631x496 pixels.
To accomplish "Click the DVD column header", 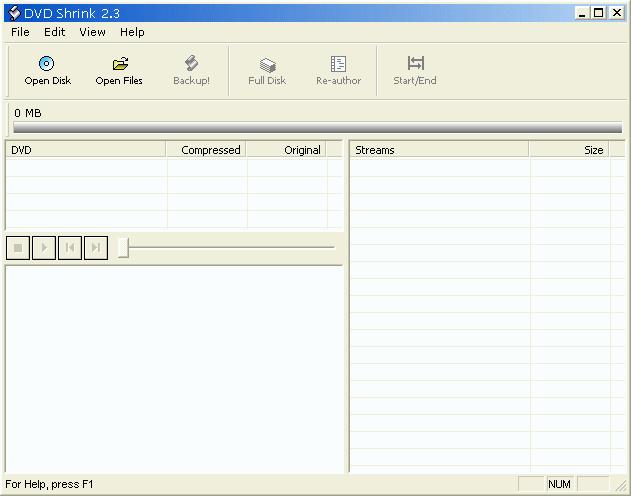I will pos(86,150).
